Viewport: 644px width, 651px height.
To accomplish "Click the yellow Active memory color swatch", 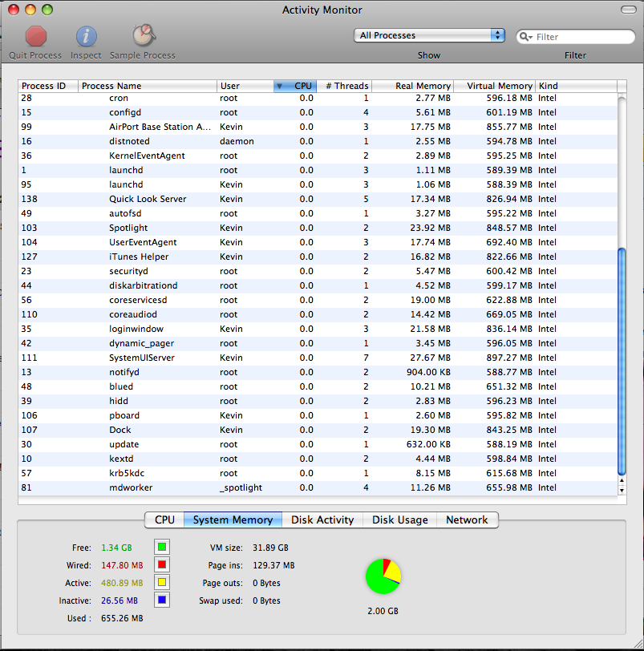I will point(162,583).
